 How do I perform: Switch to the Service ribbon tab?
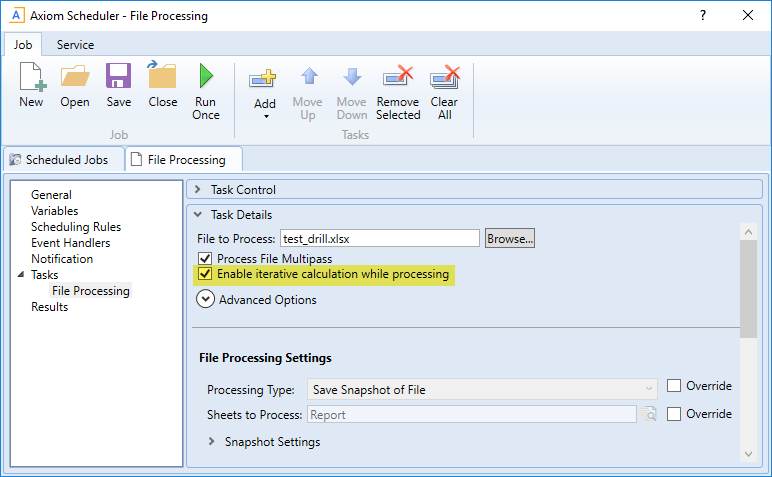click(x=75, y=45)
